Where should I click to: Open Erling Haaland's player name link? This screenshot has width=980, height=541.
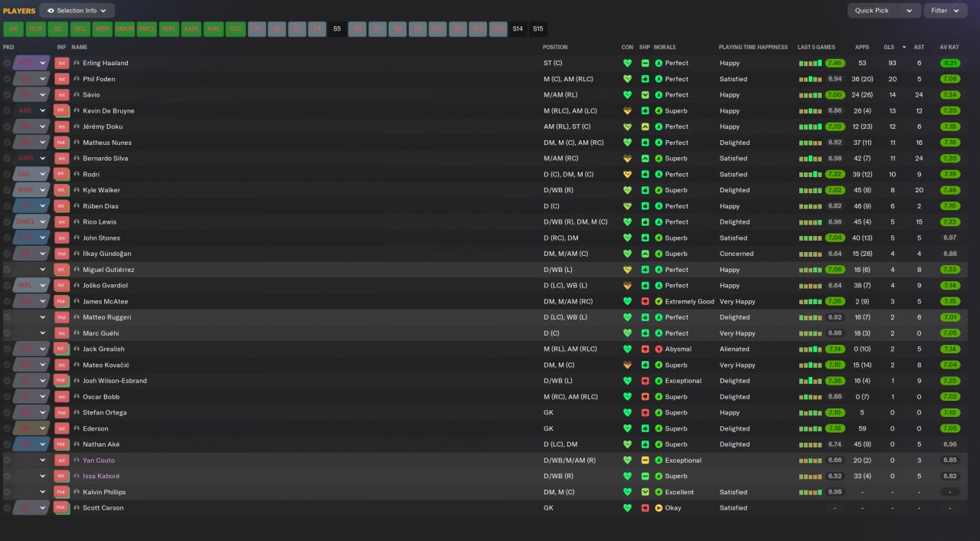(106, 63)
